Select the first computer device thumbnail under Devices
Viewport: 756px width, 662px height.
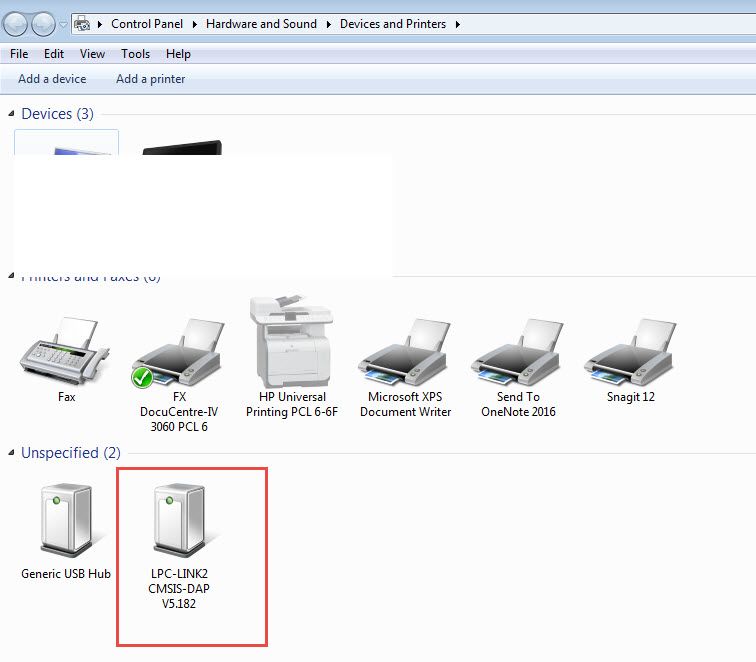(x=67, y=142)
